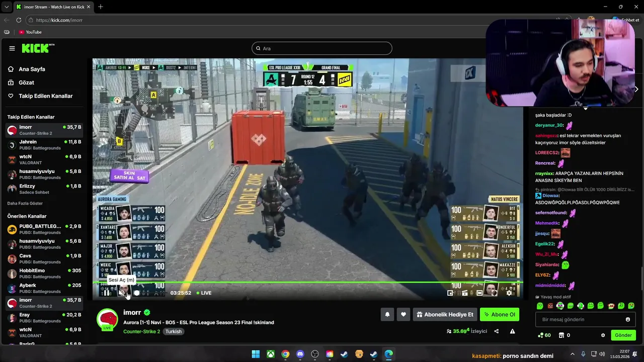
Task: Open Jahrein channel in sidebar
Action: click(x=44, y=145)
